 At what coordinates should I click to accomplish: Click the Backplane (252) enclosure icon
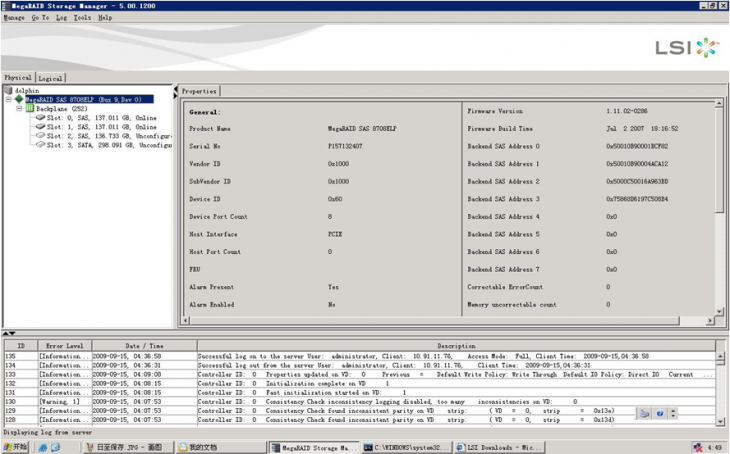pos(29,108)
